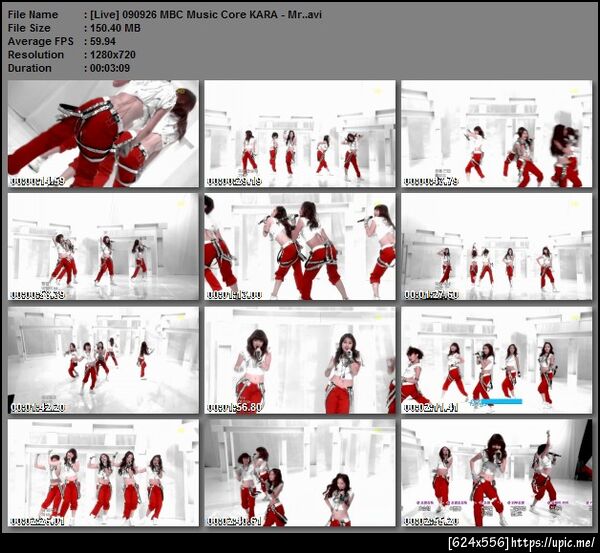The height and width of the screenshot is (553, 600).
Task: Click the 'Resolution' label
Action: tap(36, 54)
